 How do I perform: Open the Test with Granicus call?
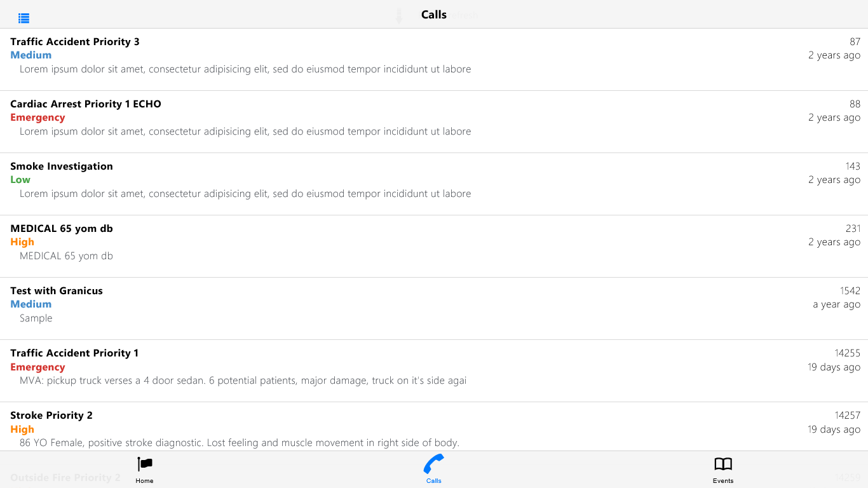[x=57, y=291]
